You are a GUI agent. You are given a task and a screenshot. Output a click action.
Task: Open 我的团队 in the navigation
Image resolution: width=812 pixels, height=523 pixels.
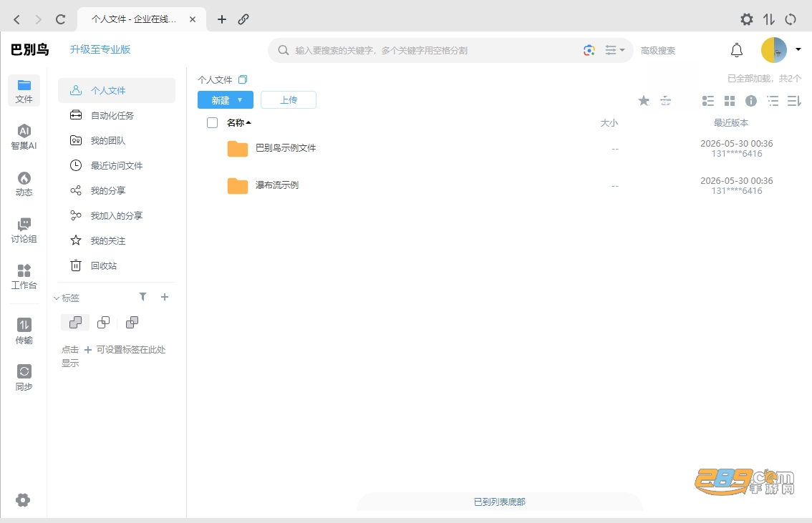point(117,141)
